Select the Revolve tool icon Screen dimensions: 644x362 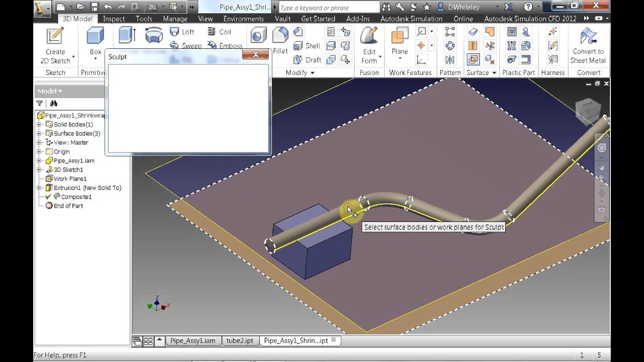154,35
